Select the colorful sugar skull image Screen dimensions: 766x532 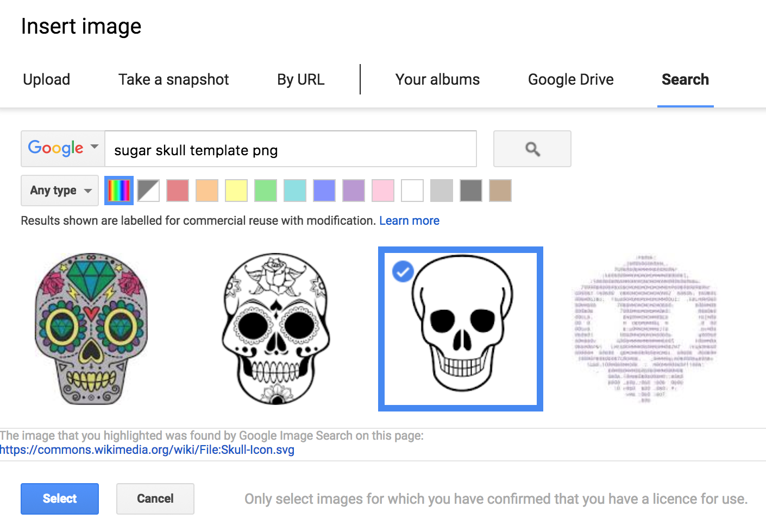tap(91, 328)
